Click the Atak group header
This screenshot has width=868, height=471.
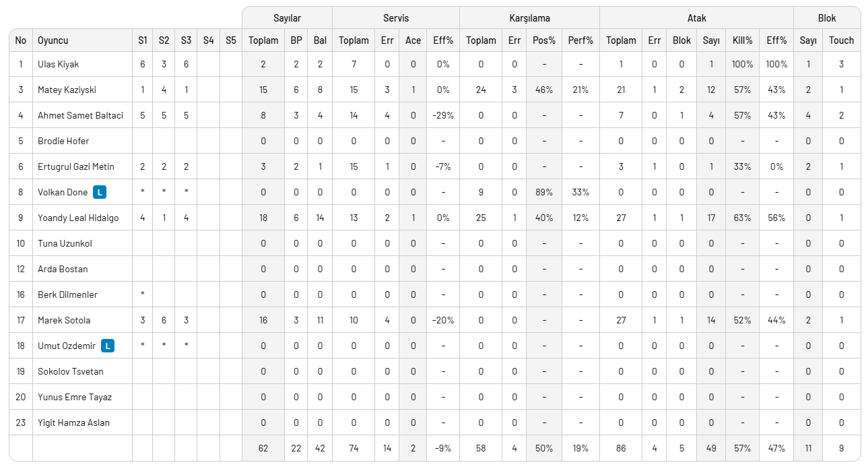pyautogui.click(x=696, y=18)
